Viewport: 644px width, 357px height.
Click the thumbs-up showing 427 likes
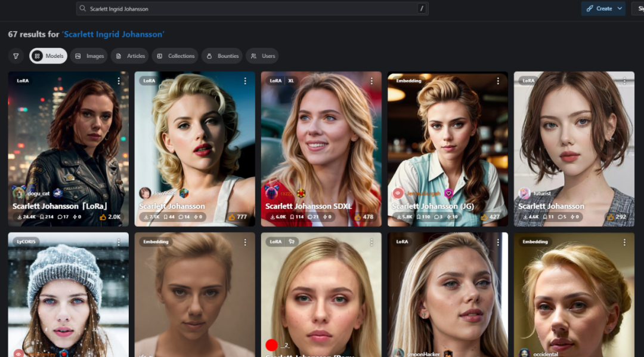click(484, 217)
